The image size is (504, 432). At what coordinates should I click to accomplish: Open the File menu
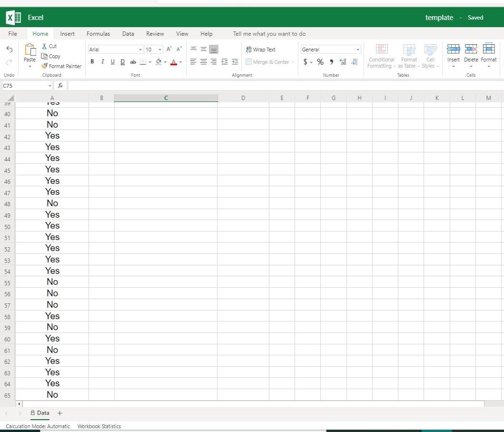[x=12, y=34]
